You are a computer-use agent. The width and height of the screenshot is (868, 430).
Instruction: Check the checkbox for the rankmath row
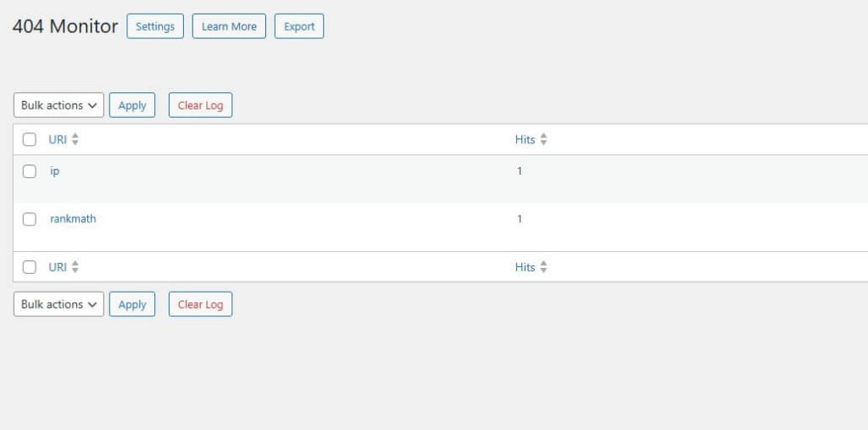click(x=30, y=219)
